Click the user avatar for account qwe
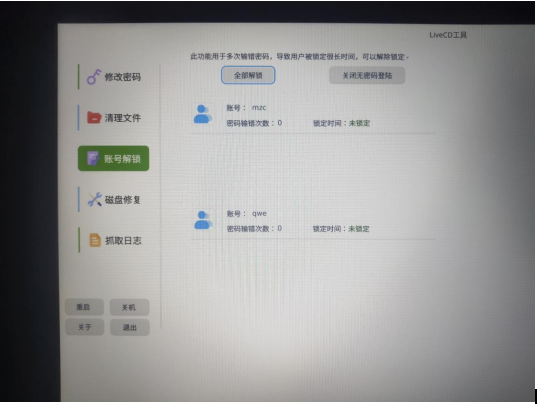The height and width of the screenshot is (404, 540). tap(203, 220)
